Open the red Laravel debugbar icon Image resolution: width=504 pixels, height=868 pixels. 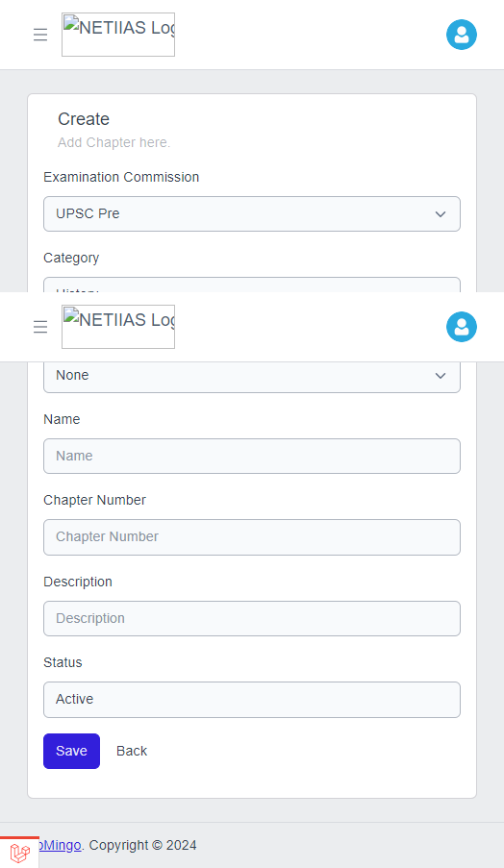(19, 853)
